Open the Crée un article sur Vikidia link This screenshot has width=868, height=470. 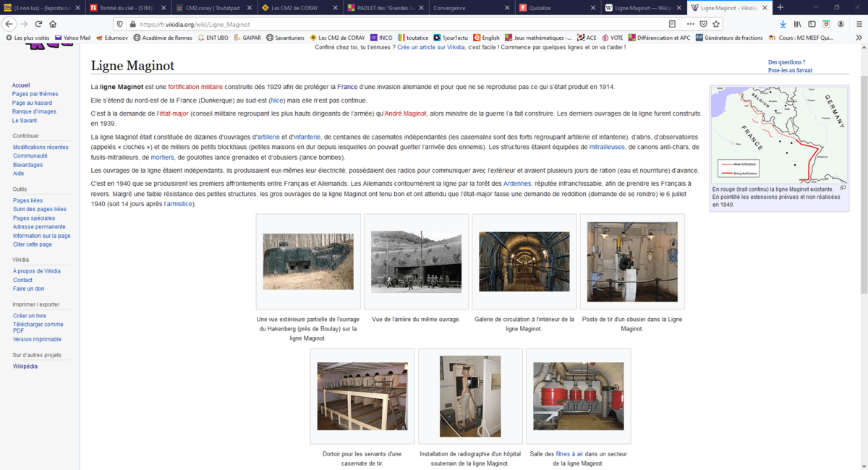tap(431, 47)
